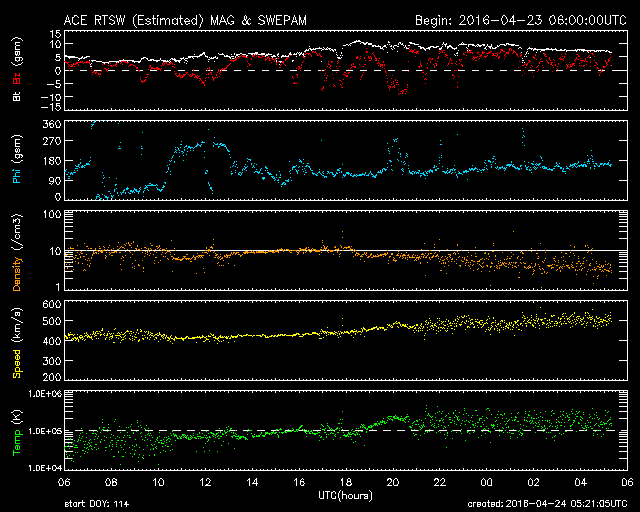Screen dimensions: 640x512
Task: Click the '1.0E+05' temperature tick label
Action: tap(45, 431)
